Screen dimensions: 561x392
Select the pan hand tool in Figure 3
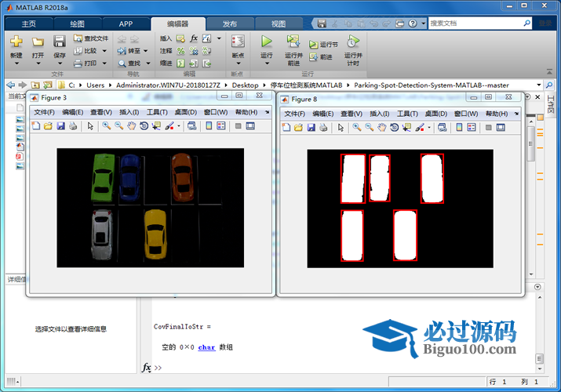coord(132,126)
